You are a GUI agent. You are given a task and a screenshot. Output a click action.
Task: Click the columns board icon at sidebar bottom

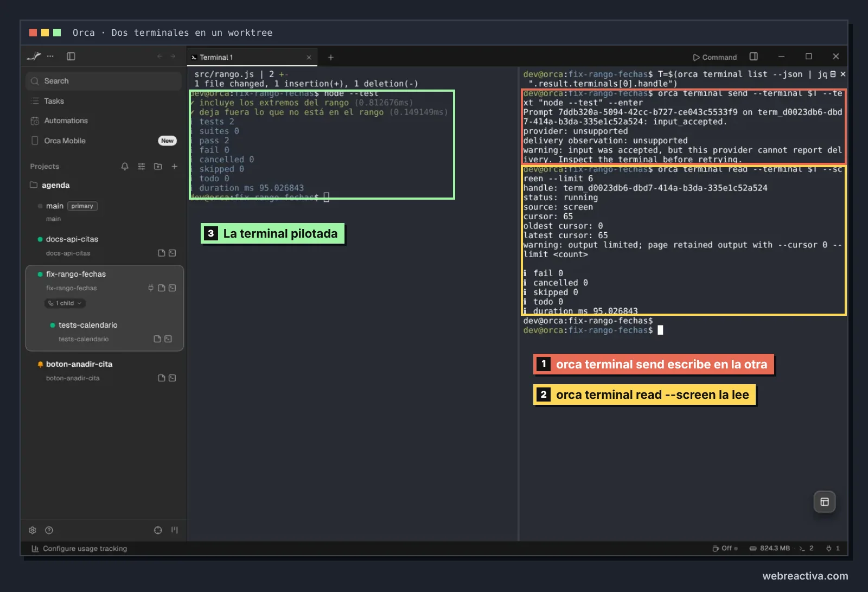(175, 530)
